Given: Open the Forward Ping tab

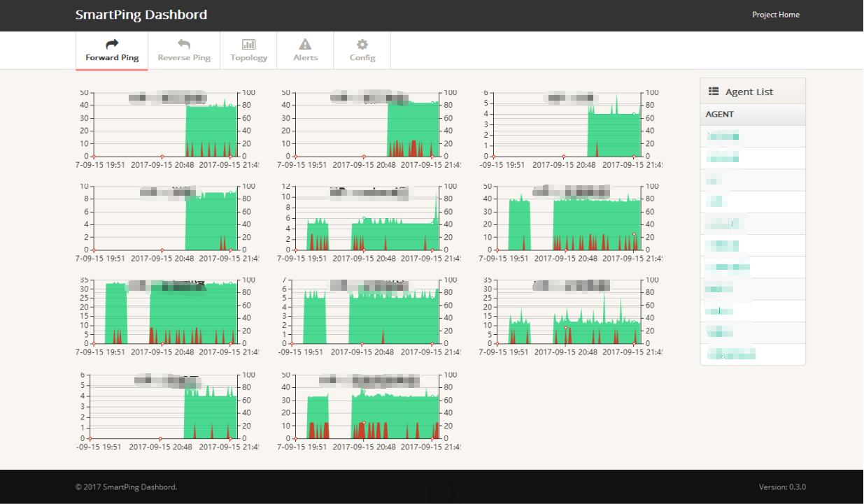Looking at the screenshot, I should [112, 50].
